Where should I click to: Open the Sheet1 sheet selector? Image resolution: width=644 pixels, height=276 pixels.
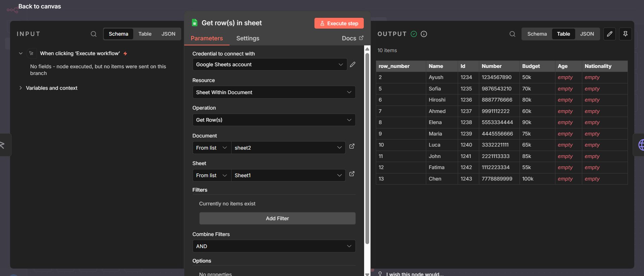[288, 175]
